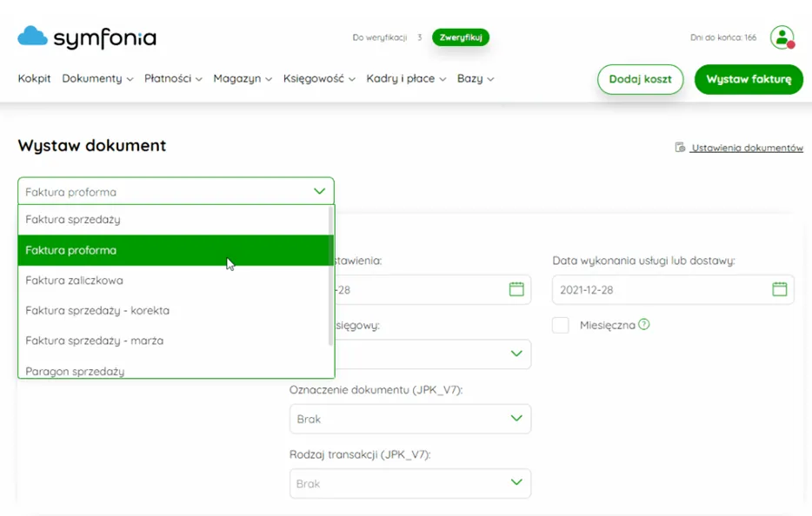The height and width of the screenshot is (516, 812).
Task: Open the Księgowość menu
Action: click(319, 78)
